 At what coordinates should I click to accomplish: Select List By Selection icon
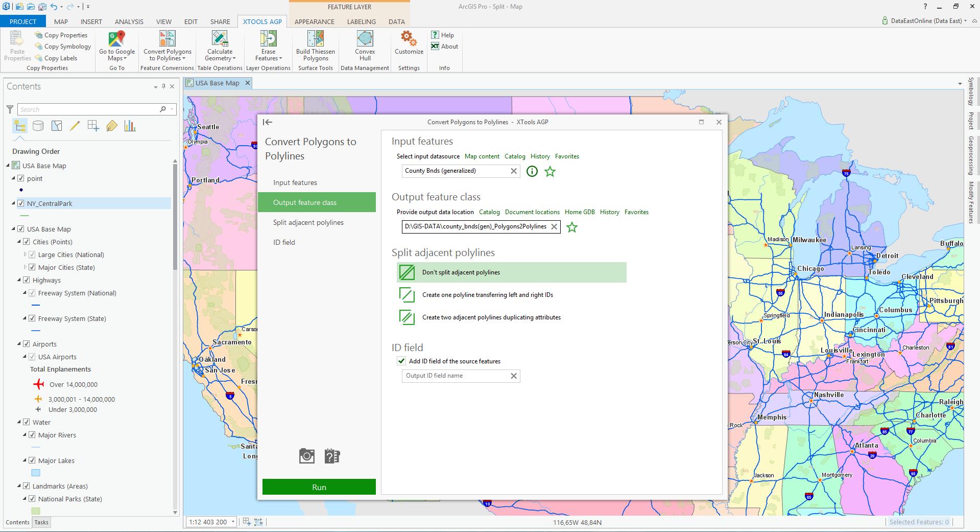(x=57, y=126)
